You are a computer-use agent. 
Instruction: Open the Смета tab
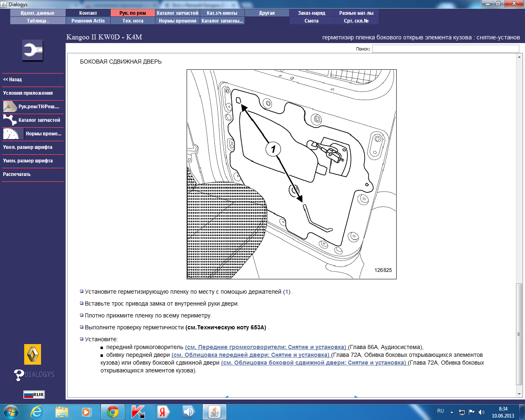point(312,21)
